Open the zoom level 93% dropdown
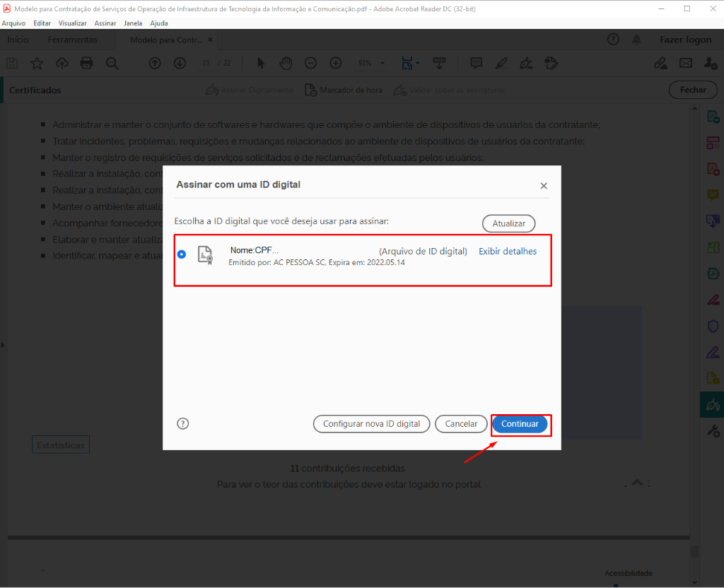Image resolution: width=724 pixels, height=588 pixels. [371, 63]
